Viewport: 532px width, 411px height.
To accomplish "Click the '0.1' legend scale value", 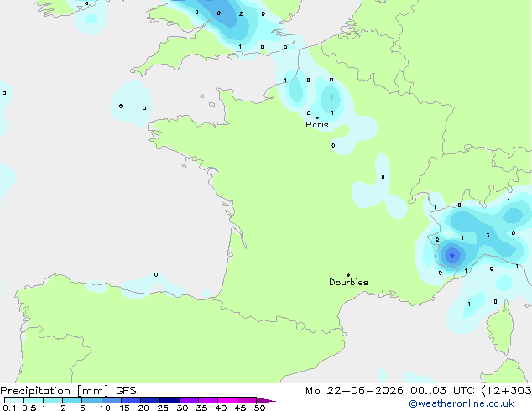I will [9, 408].
